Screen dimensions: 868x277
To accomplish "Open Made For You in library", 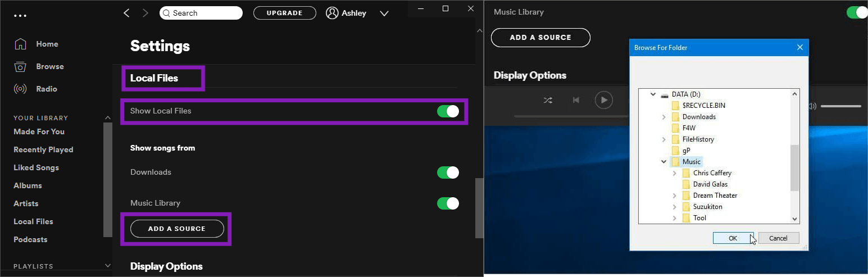I will [x=39, y=131].
